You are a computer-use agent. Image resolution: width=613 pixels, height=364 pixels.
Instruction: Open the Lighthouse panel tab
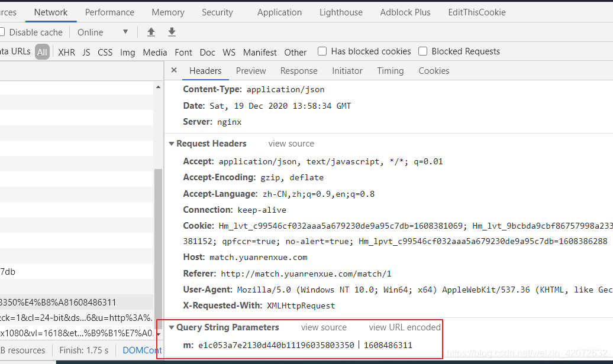[341, 12]
